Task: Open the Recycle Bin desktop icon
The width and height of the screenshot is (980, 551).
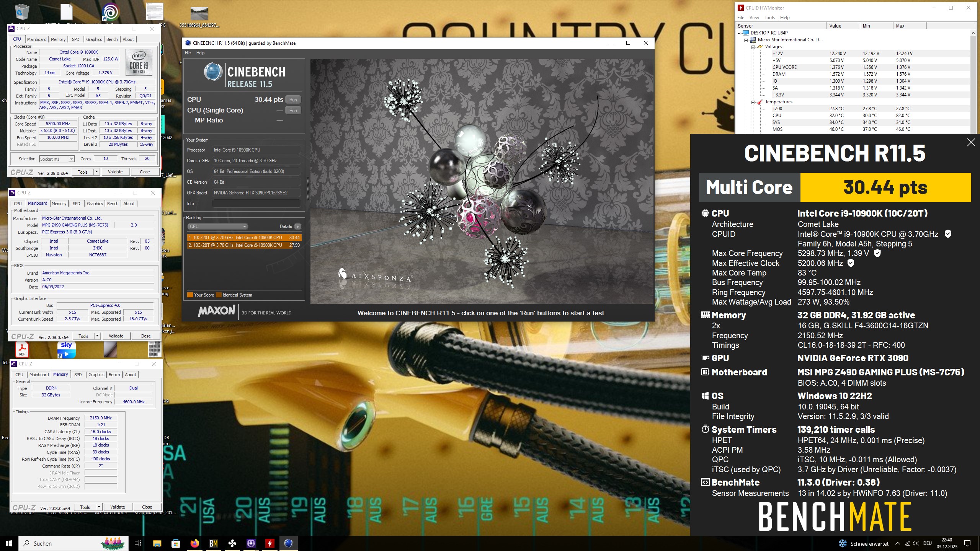Action: click(x=22, y=12)
